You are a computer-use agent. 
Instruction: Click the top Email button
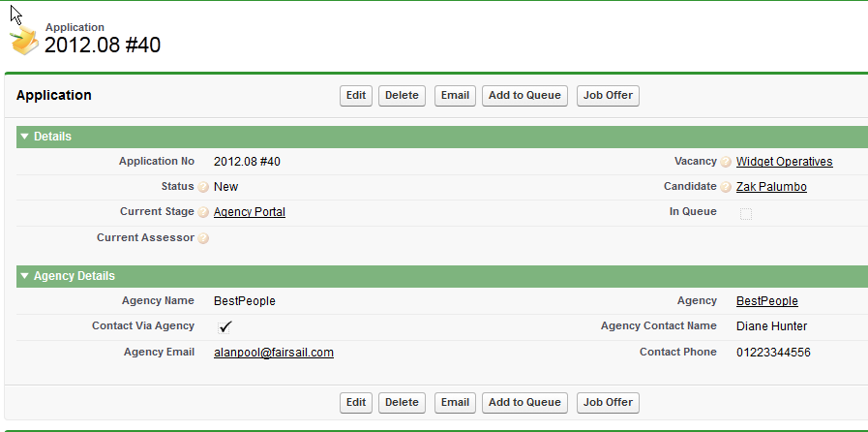tap(455, 96)
